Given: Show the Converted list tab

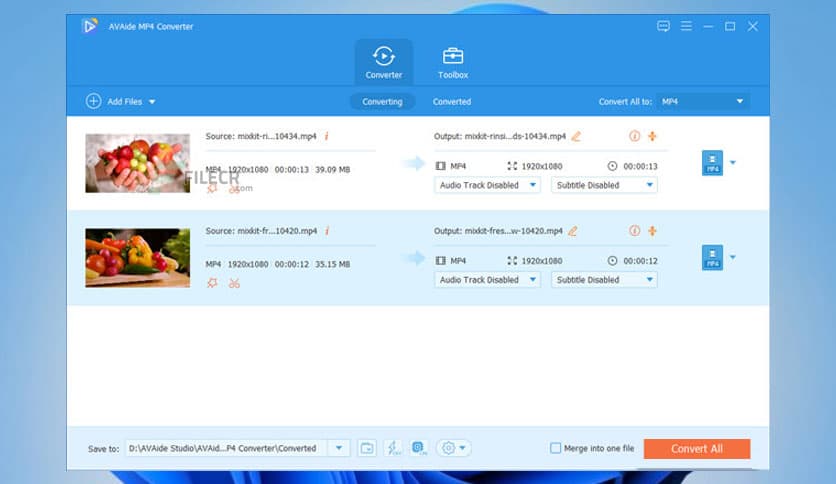Looking at the screenshot, I should (452, 101).
